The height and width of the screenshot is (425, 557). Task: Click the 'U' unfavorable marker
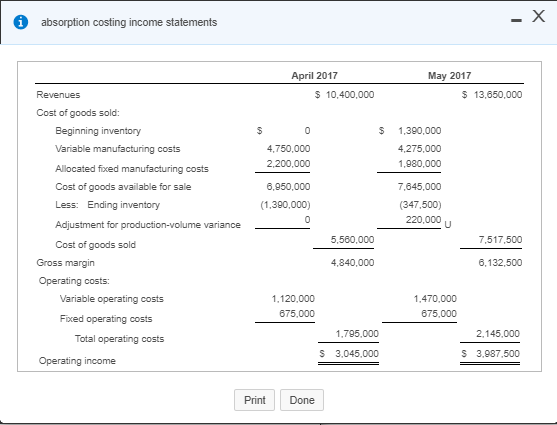pyautogui.click(x=448, y=225)
